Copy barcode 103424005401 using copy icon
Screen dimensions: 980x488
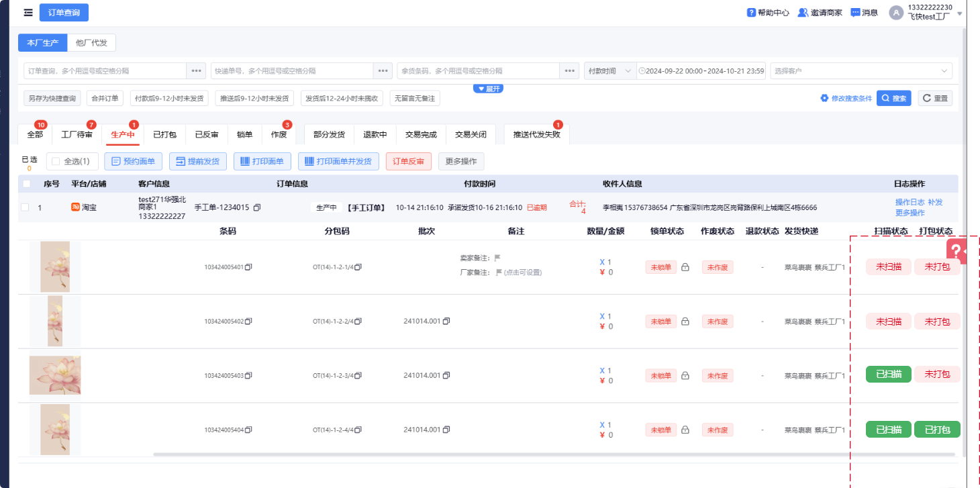point(248,267)
